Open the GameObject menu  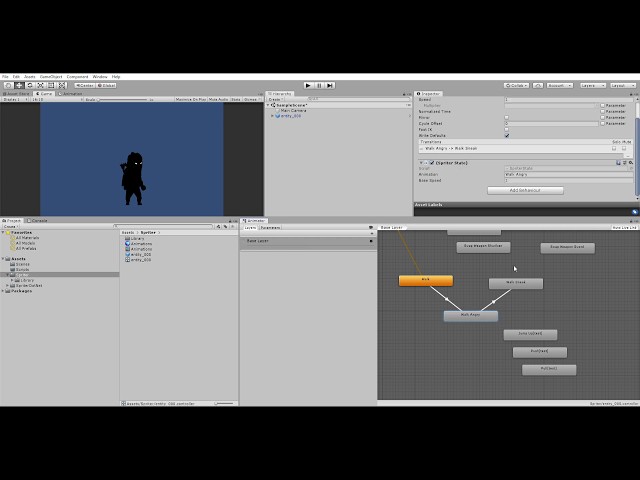[x=51, y=77]
